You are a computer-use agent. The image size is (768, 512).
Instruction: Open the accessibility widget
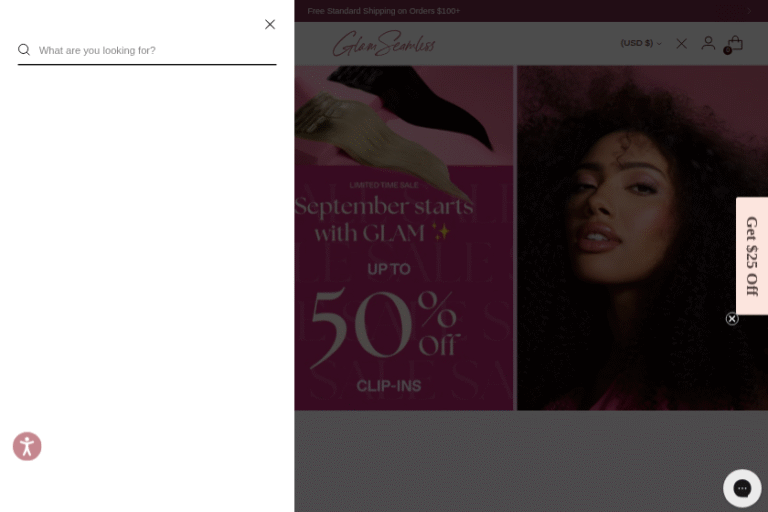coord(27,446)
